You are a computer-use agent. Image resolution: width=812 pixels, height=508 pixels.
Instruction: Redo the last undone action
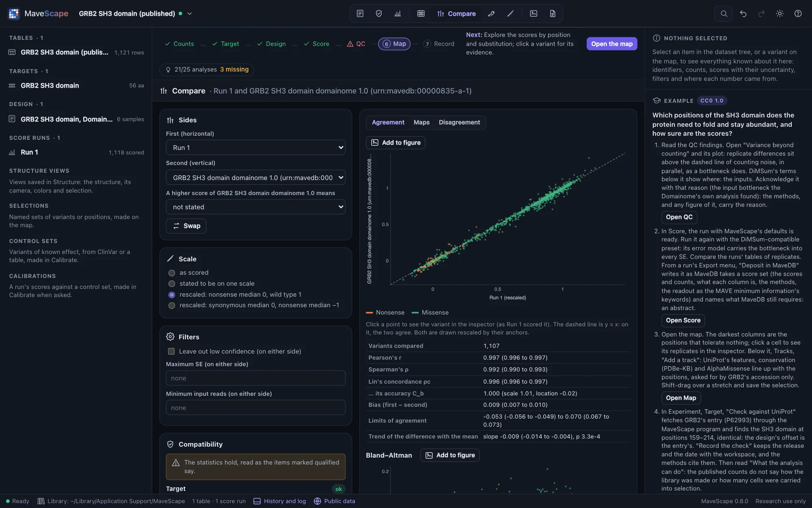pyautogui.click(x=761, y=13)
